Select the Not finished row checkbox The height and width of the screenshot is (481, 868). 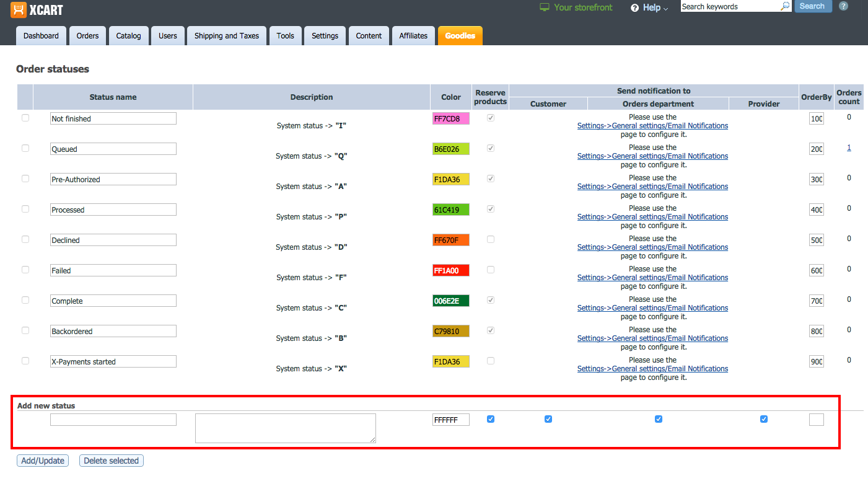[25, 118]
